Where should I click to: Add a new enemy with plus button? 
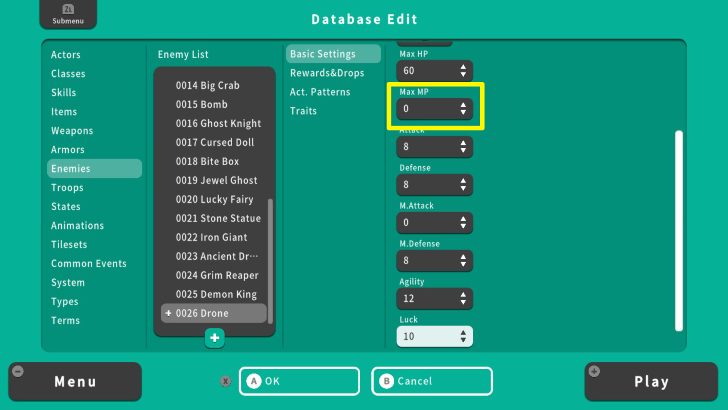(214, 338)
